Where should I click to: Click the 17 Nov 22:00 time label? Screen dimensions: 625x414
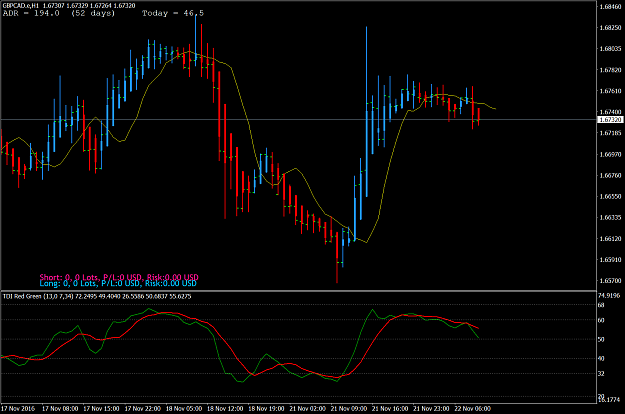(143, 409)
